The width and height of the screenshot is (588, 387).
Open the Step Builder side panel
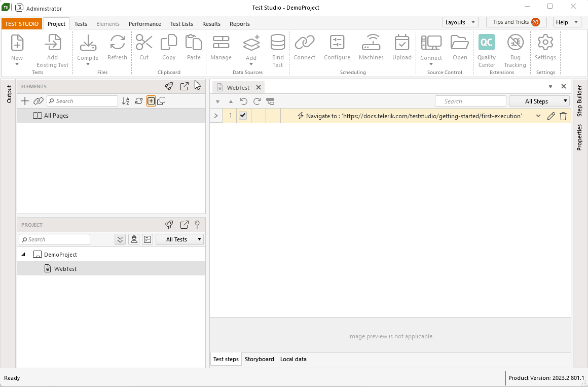pyautogui.click(x=579, y=100)
